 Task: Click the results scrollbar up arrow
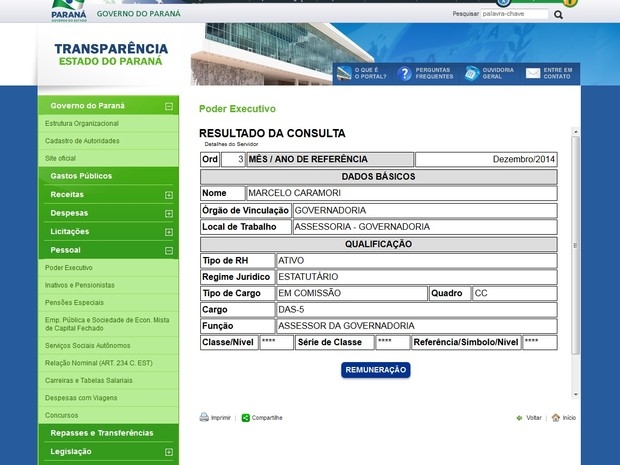tap(576, 132)
